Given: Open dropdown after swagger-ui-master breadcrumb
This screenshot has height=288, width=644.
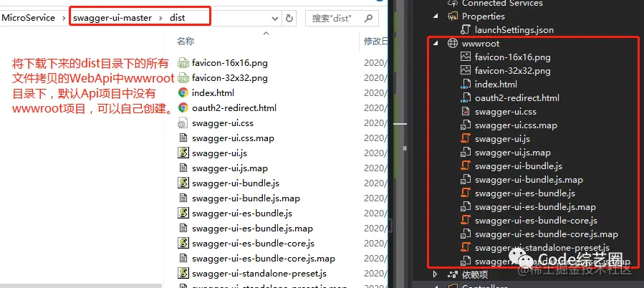Looking at the screenshot, I should point(160,18).
